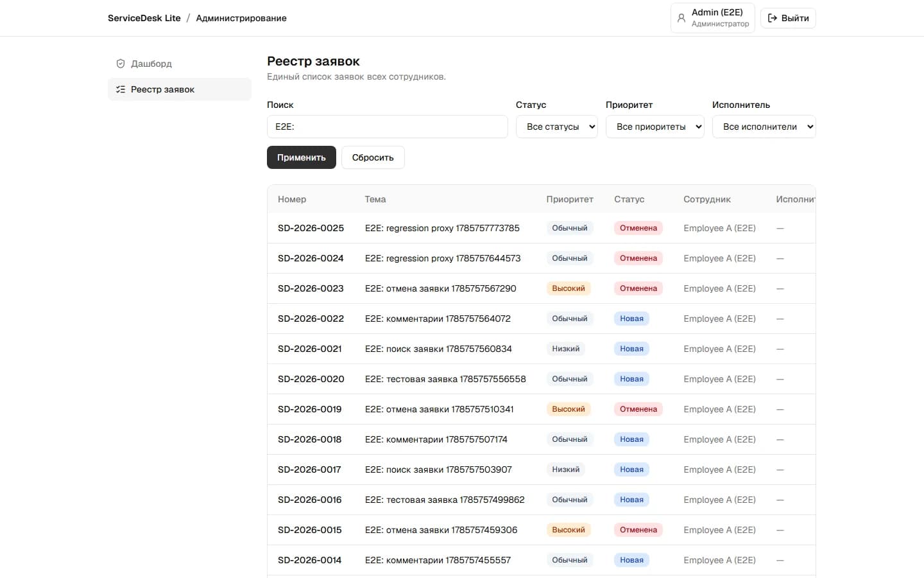Open ticket SD-2026-0025

[x=311, y=228]
